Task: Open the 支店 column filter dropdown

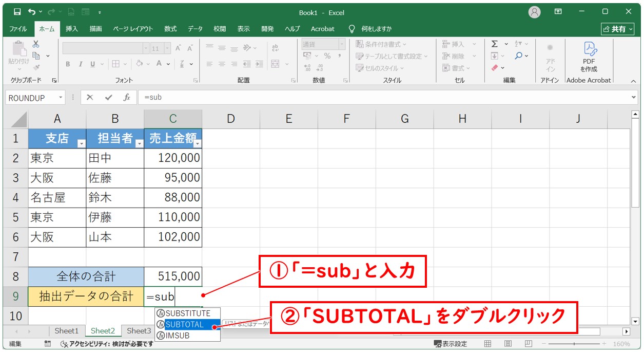Action: coord(81,144)
